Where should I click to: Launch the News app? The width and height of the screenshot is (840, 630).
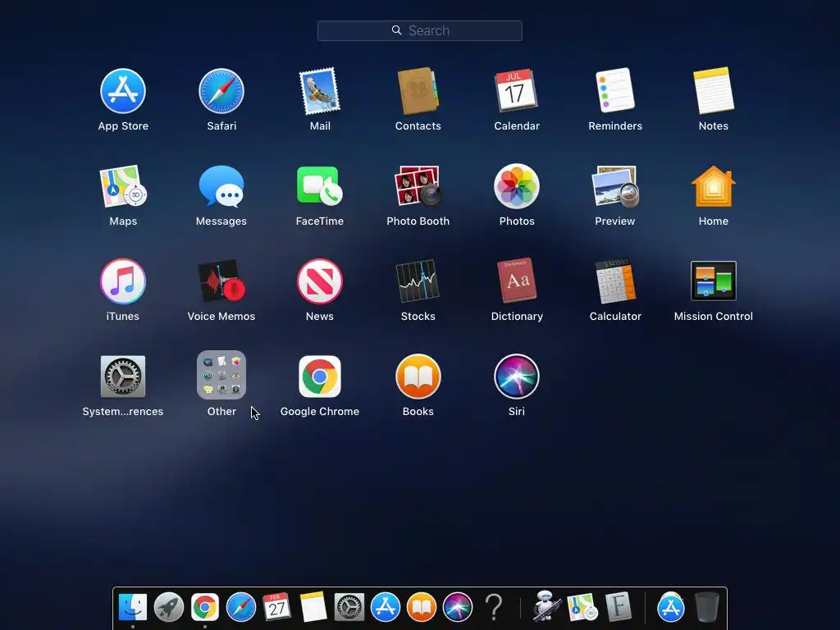(320, 281)
